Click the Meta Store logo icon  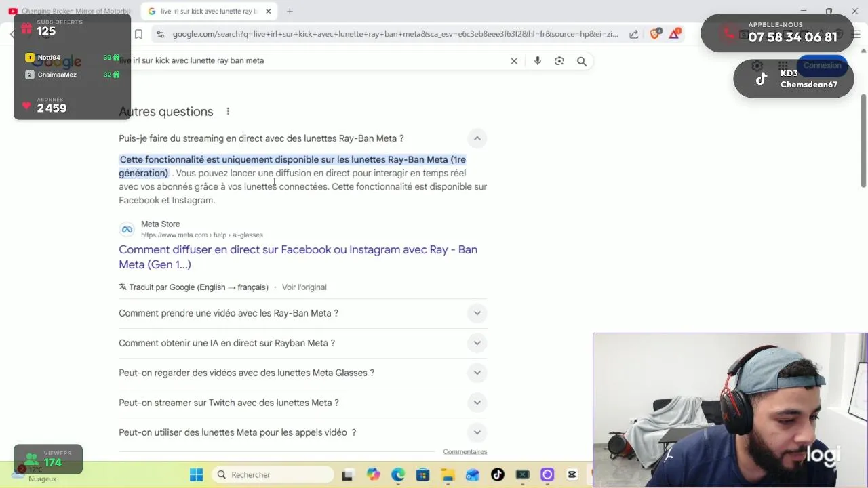(127, 229)
